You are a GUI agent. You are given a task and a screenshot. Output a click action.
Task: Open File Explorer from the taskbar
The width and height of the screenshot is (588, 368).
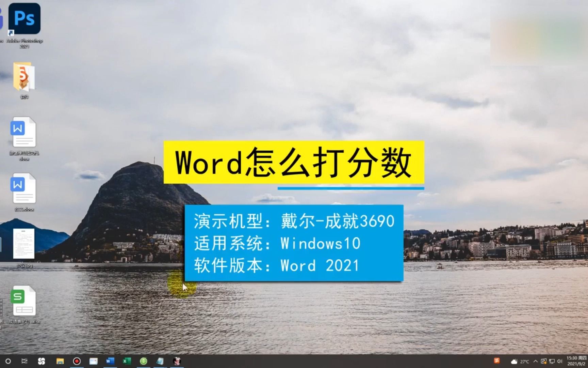click(60, 361)
